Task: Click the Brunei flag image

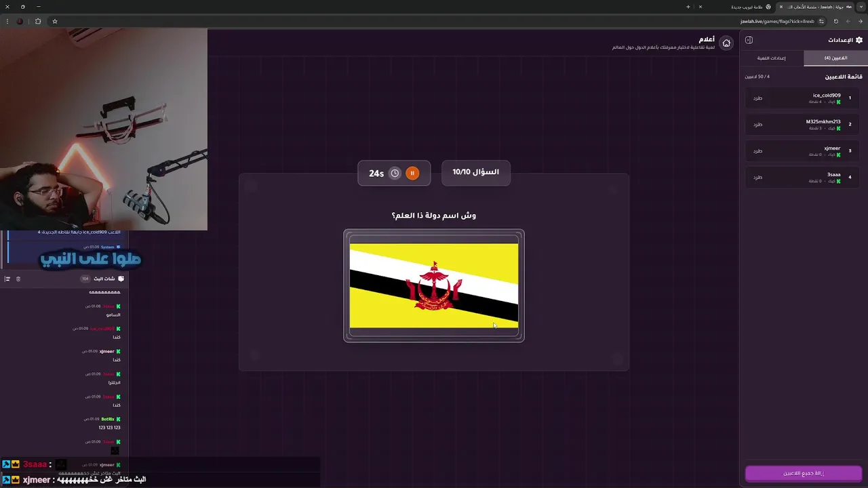Action: [x=434, y=285]
